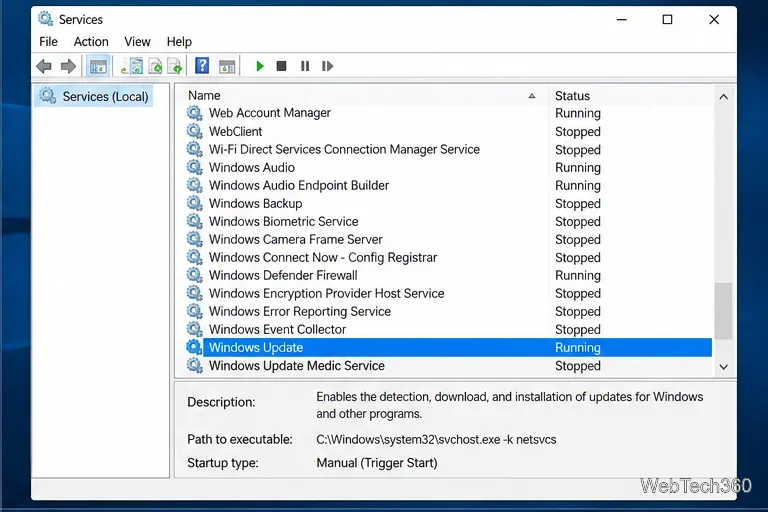The height and width of the screenshot is (512, 768).
Task: Minimize the Services window
Action: (x=622, y=20)
